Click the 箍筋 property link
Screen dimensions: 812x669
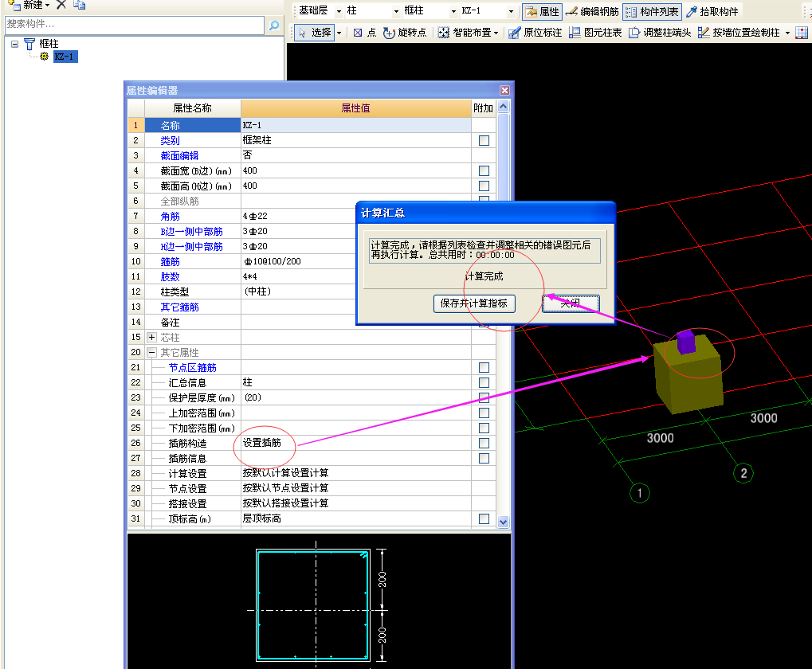tap(170, 262)
